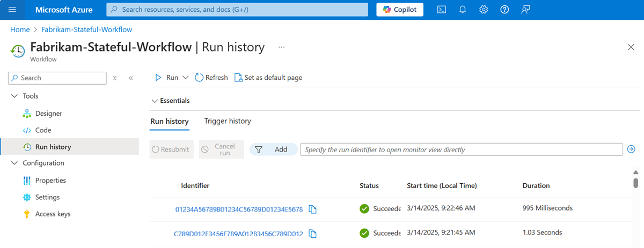
Task: Copy identifier of the C789D012E3456F run
Action: pos(312,234)
